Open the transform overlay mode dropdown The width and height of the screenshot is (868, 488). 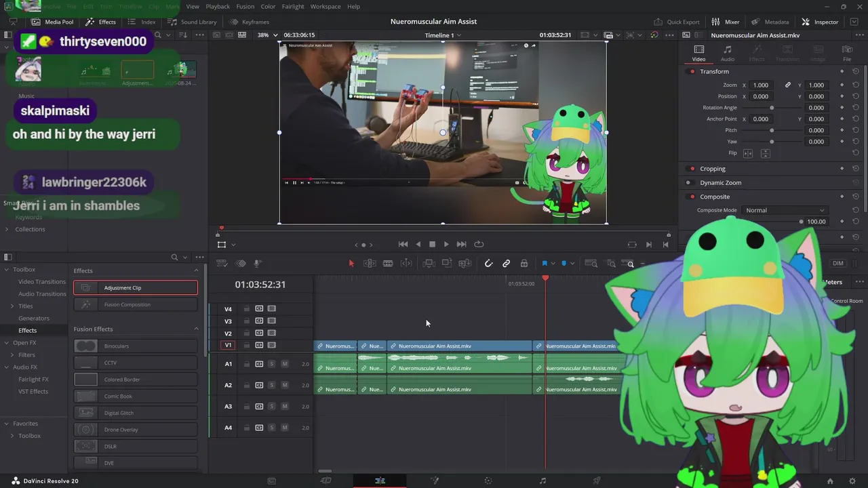coord(233,245)
